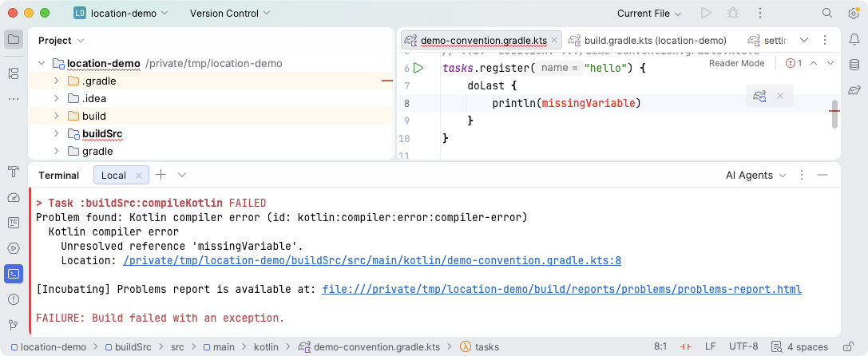Click the Search Everywhere magnifier

click(x=827, y=14)
